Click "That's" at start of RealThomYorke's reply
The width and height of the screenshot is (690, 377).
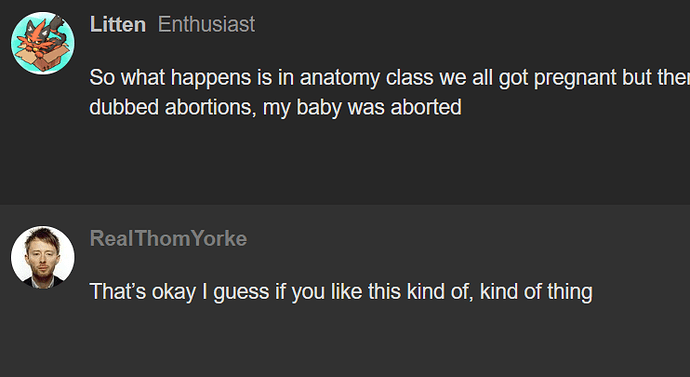pyautogui.click(x=117, y=292)
